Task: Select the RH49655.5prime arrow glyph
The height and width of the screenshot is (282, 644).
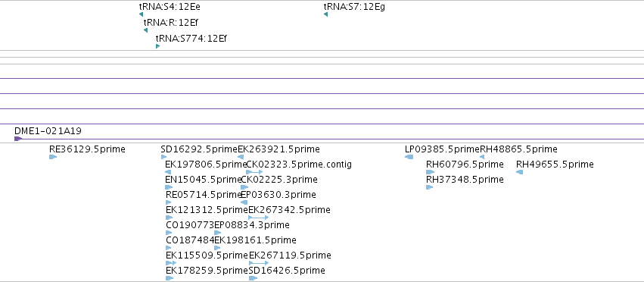Action: (520, 172)
